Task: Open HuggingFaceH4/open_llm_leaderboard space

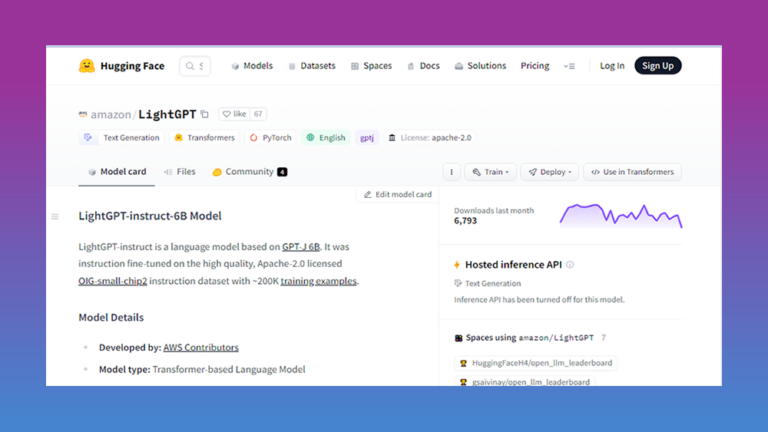Action: (536, 363)
